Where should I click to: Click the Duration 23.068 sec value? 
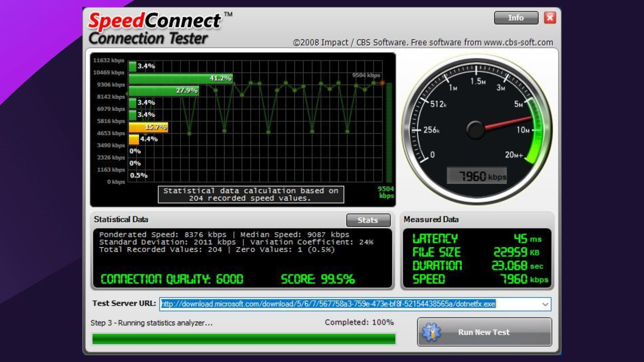pyautogui.click(x=518, y=265)
